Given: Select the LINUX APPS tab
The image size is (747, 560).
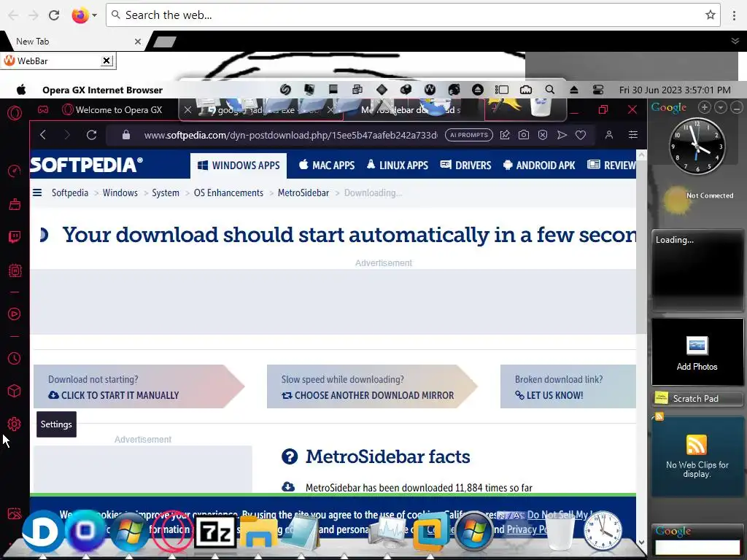Looking at the screenshot, I should point(398,166).
